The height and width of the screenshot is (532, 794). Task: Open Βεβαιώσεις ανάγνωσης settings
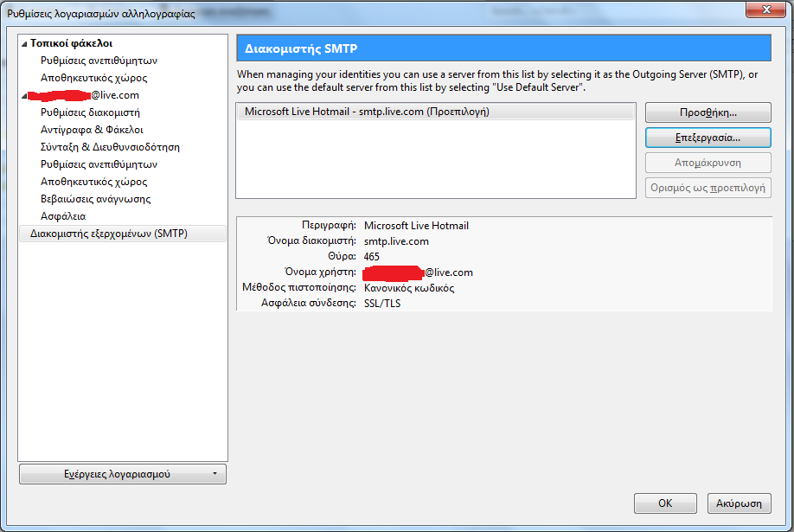pyautogui.click(x=96, y=198)
